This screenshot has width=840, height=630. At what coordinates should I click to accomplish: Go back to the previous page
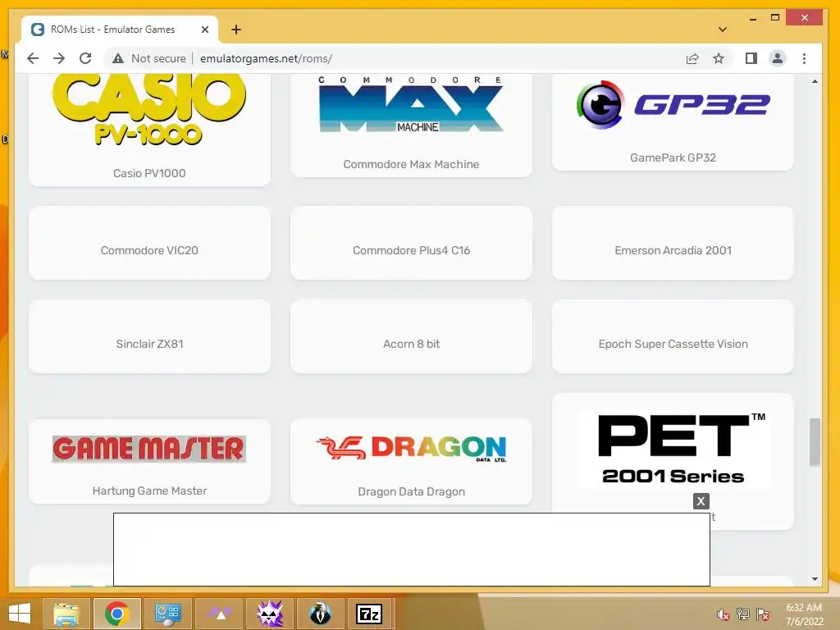(33, 58)
